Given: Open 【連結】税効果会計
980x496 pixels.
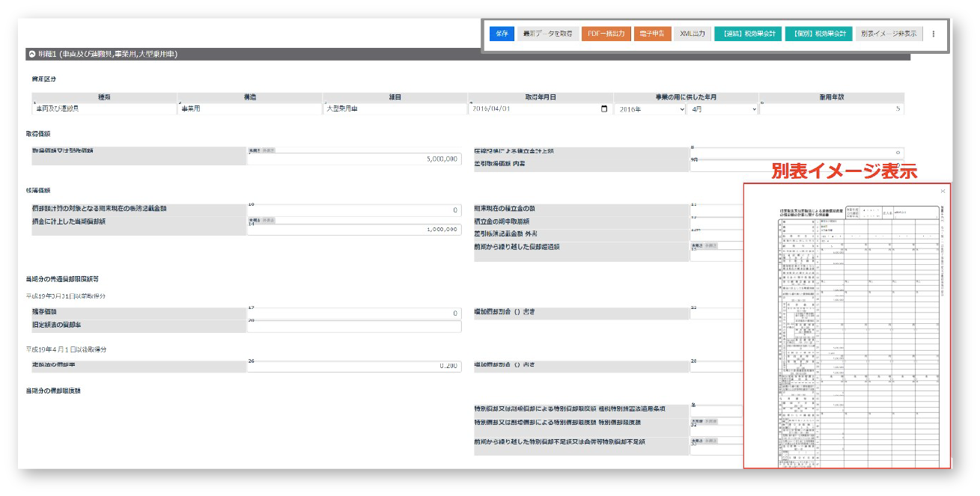Looking at the screenshot, I should [749, 34].
